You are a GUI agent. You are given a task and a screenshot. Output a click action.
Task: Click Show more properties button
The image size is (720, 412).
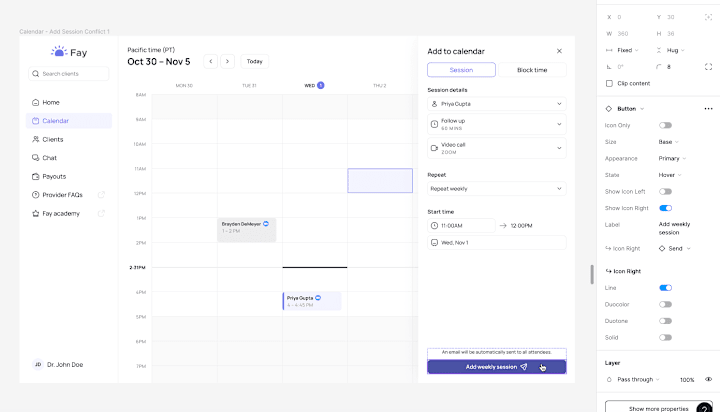658,408
